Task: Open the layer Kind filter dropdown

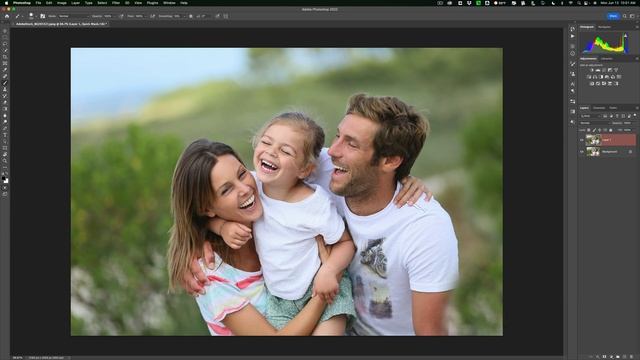Action: click(x=591, y=116)
